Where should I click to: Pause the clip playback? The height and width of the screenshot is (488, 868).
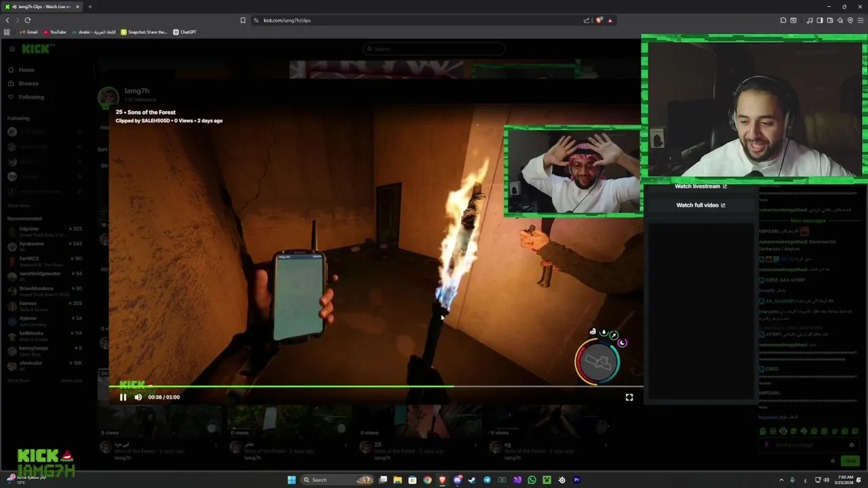123,397
